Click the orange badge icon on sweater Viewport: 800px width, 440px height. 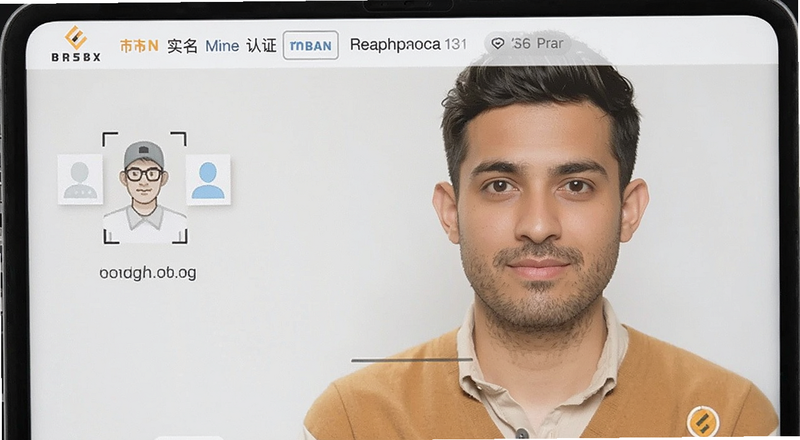(703, 423)
